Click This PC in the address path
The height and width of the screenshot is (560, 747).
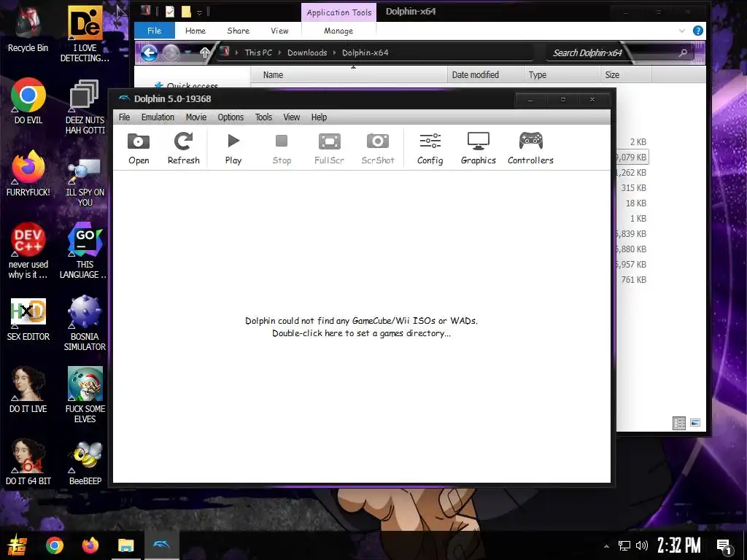pos(258,52)
